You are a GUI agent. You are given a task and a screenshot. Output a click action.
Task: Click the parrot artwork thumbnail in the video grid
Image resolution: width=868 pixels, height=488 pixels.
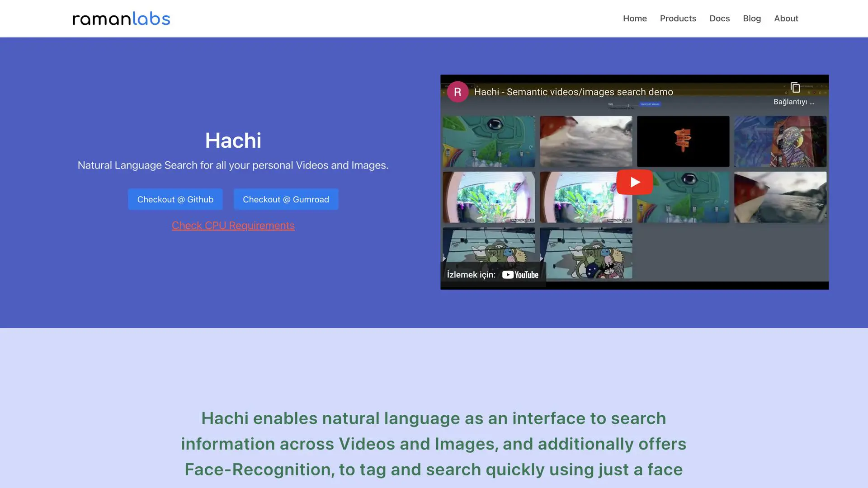pos(780,141)
